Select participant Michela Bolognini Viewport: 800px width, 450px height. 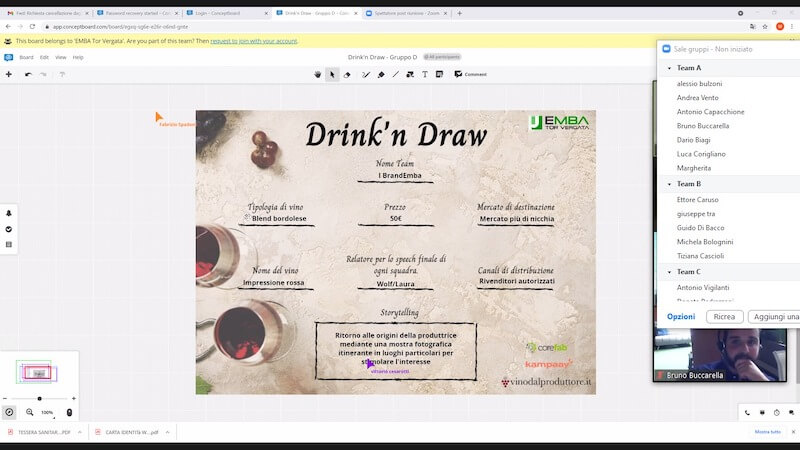pos(705,242)
